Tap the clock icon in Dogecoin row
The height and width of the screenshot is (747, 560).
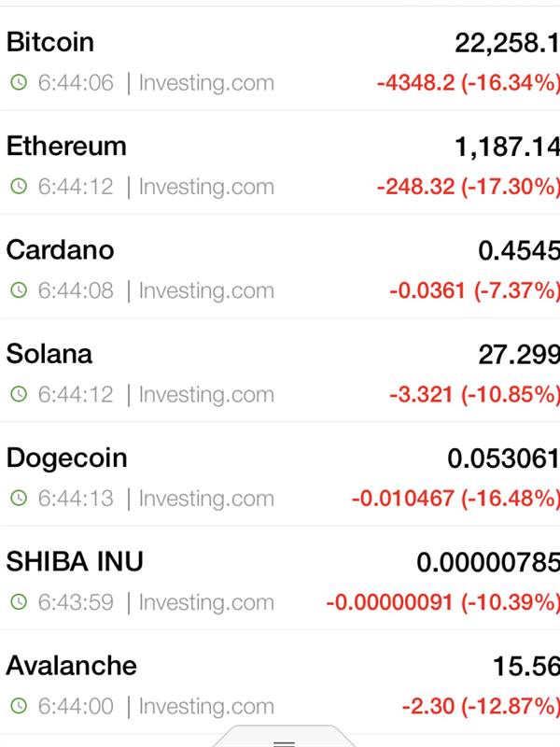pos(19,498)
